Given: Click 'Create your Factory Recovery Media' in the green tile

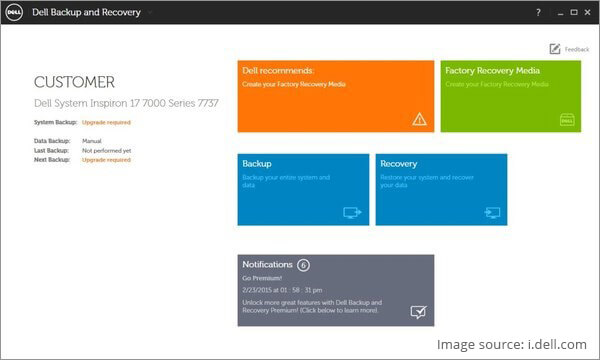Looking at the screenshot, I should [497, 84].
